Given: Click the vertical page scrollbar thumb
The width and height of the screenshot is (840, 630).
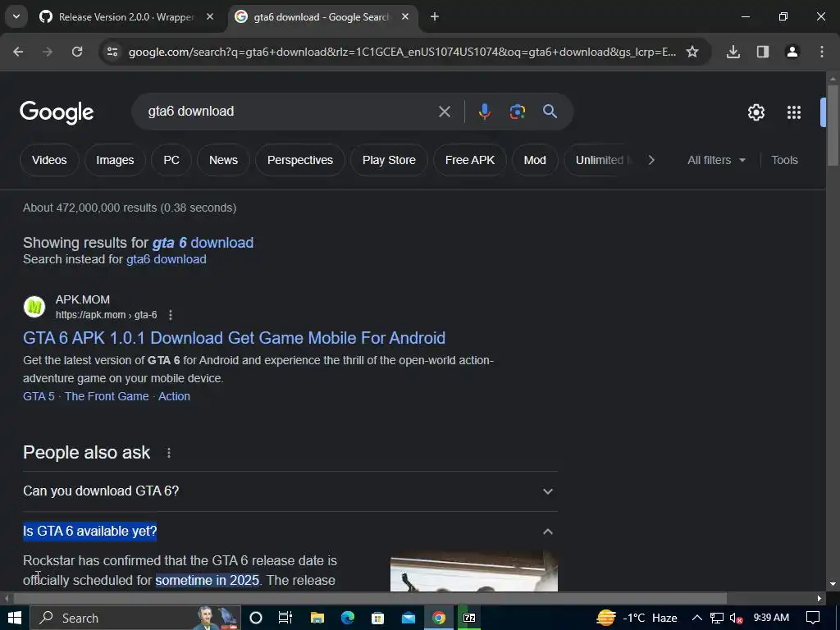Looking at the screenshot, I should [x=833, y=126].
